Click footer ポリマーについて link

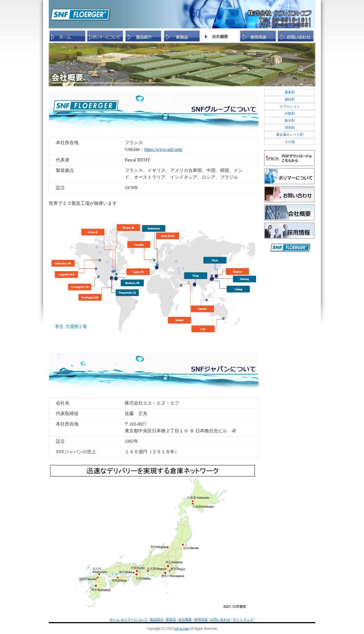(134, 619)
